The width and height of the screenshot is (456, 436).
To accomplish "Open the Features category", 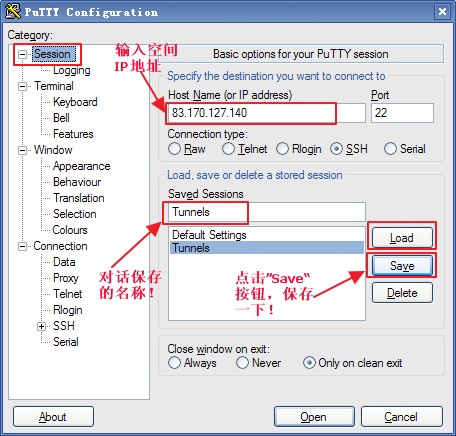I will pos(73,134).
